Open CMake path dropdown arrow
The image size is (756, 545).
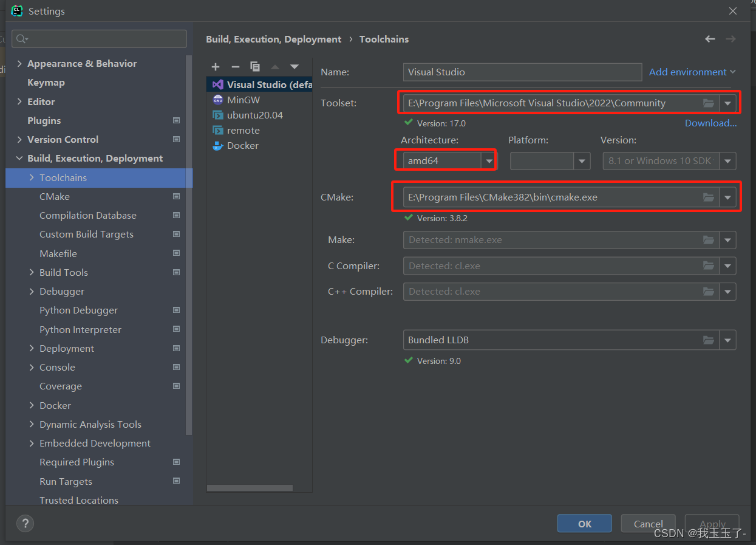click(727, 197)
